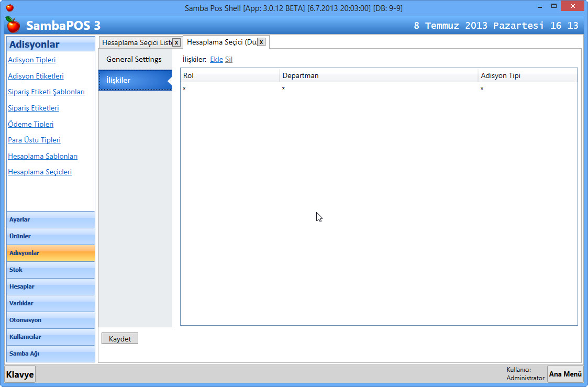Viewport: 588px width, 387px height.
Task: Expand the Ayarlar navigation section
Action: 51,220
